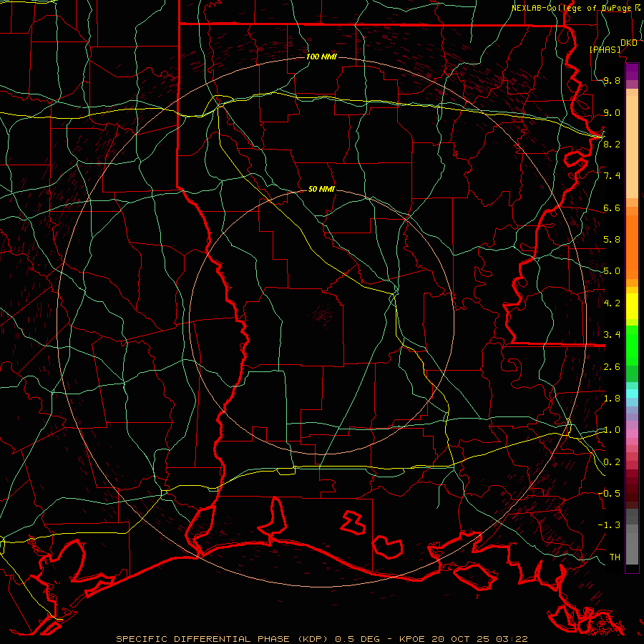Select the 5.8 scale value
The image size is (644, 644).
612,240
